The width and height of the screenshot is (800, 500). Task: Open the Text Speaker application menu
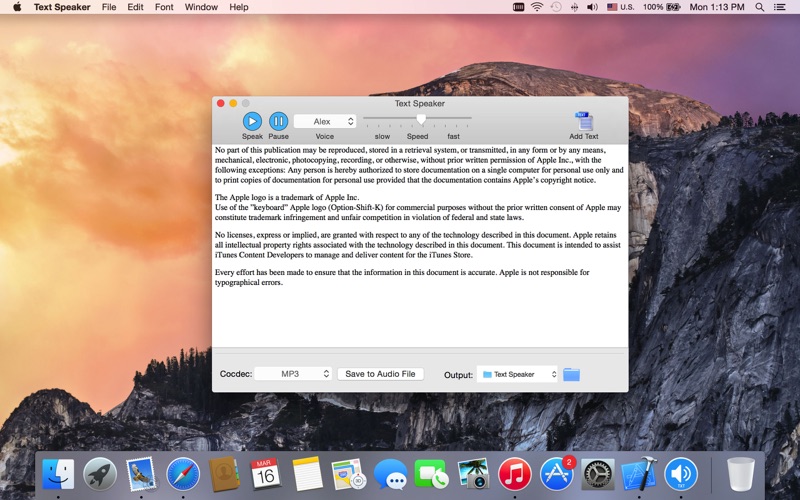point(62,7)
